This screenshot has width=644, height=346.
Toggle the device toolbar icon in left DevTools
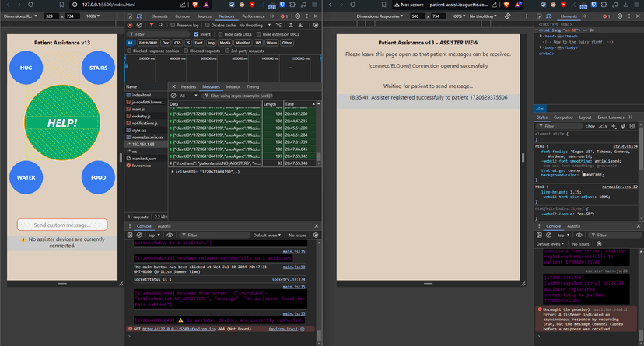tap(140, 16)
